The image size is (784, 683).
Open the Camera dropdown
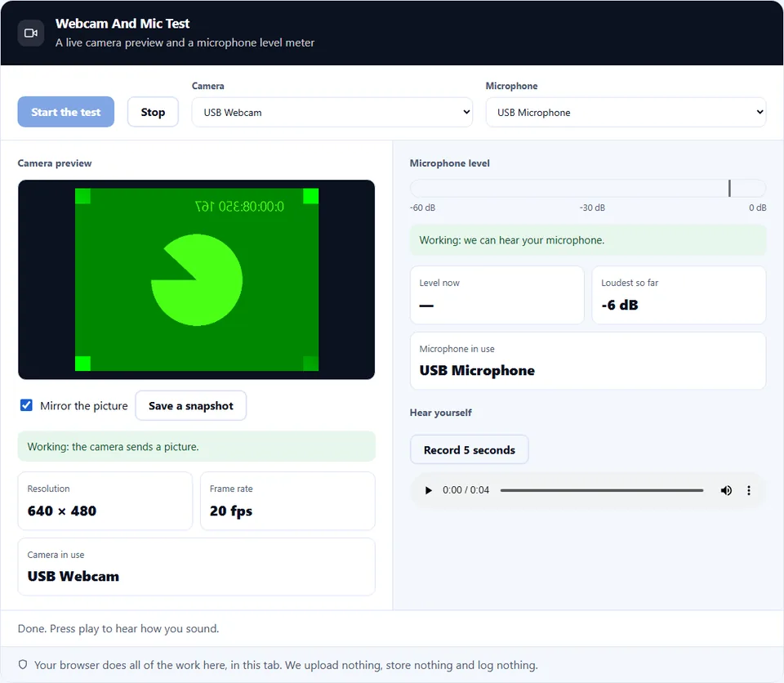pos(332,112)
